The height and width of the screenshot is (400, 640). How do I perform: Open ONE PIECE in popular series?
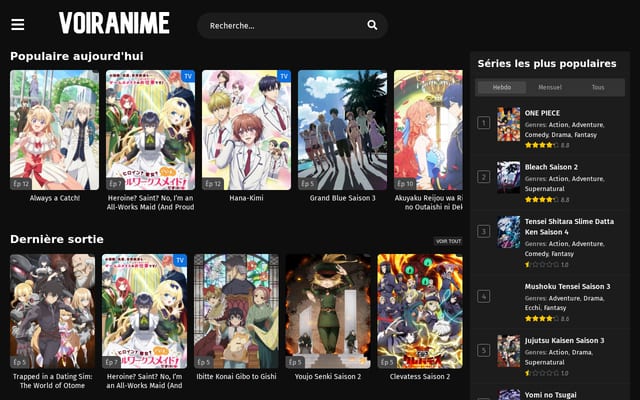coord(542,113)
